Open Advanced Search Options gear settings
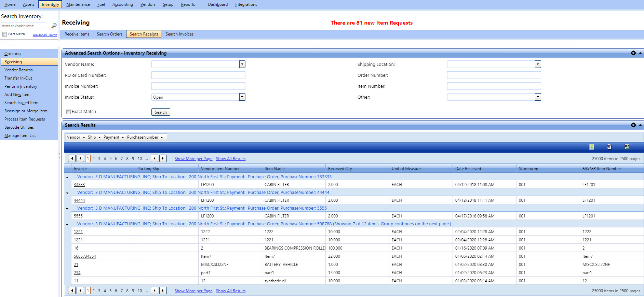Screen dimensions: 644x297 633,53
